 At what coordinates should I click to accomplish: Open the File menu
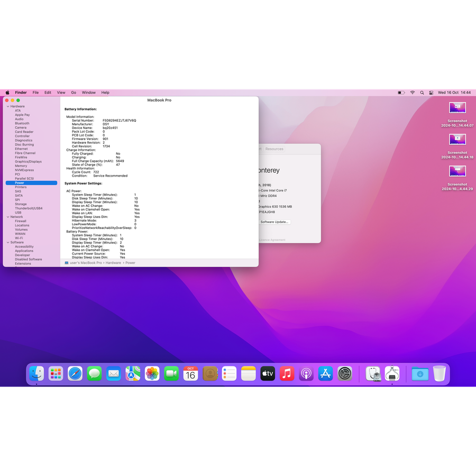tap(35, 93)
